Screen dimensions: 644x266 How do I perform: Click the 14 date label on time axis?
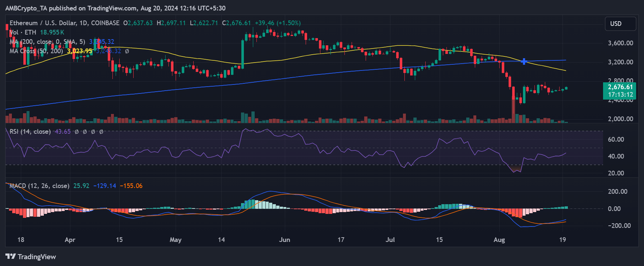(221, 240)
